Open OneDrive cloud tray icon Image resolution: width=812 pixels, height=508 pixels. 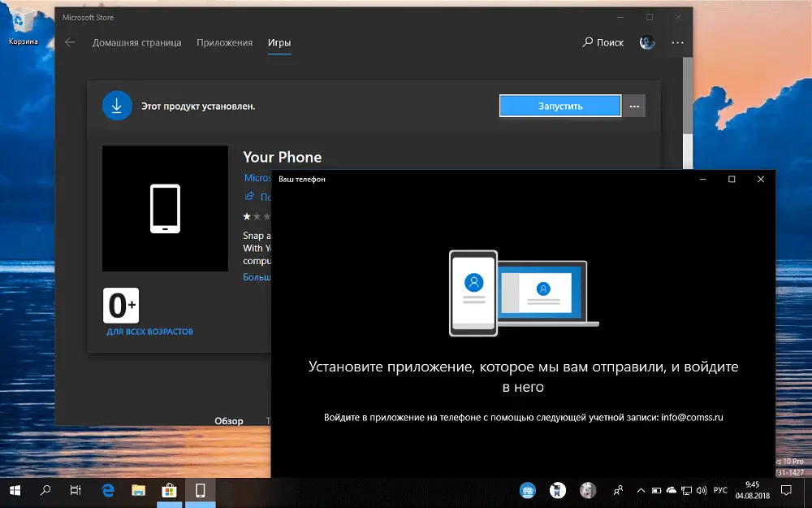(x=672, y=490)
